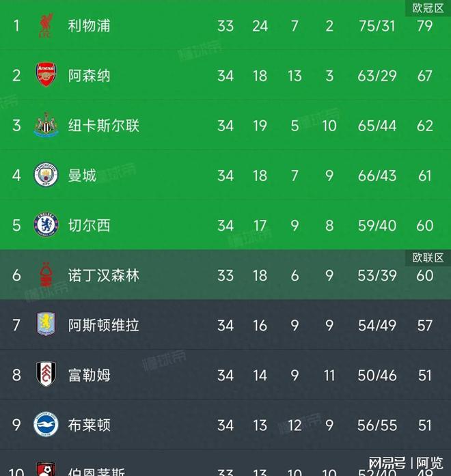The width and height of the screenshot is (451, 476).
Task: Open the Newcastle United crest icon
Action: [46, 125]
